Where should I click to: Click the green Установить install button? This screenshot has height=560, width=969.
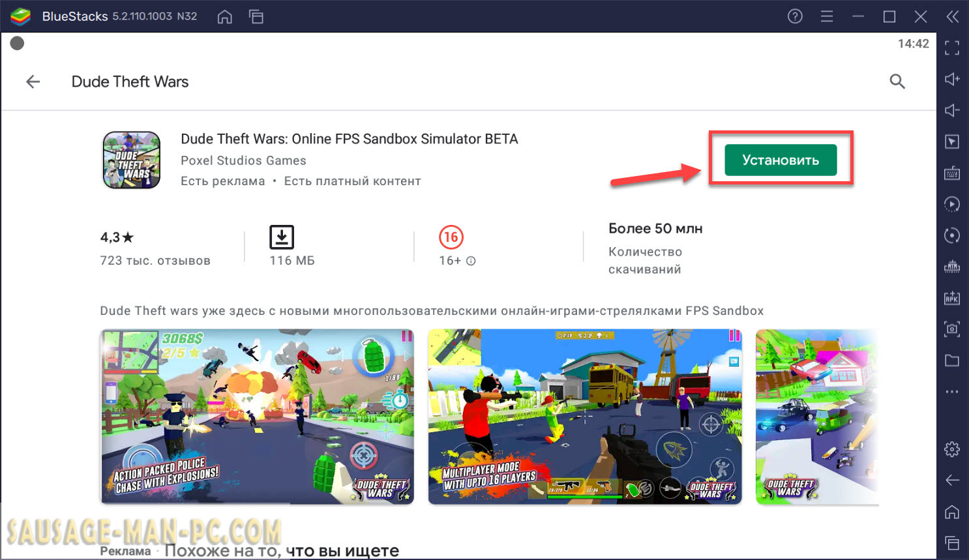point(781,160)
